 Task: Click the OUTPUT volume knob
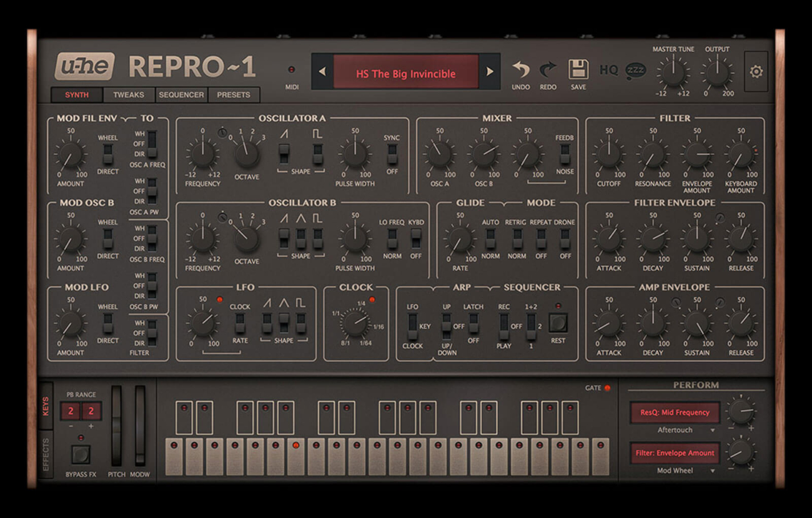tap(716, 74)
